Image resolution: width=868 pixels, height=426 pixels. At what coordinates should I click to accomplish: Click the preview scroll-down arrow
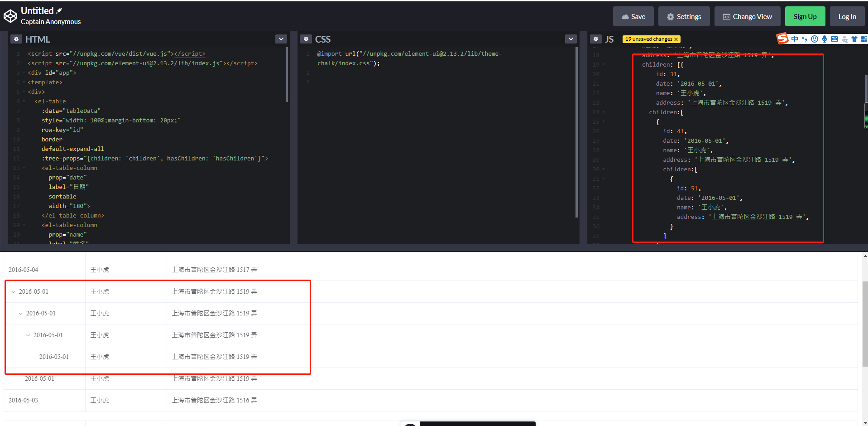865,423
